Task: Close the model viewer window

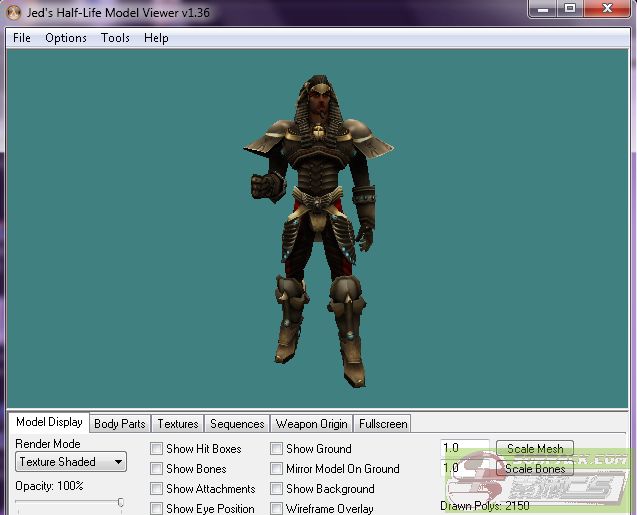Action: [607, 8]
